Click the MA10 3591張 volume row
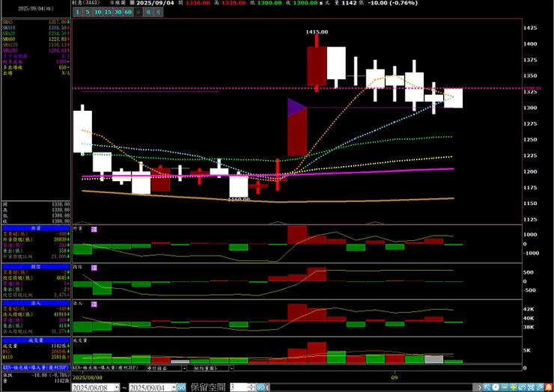The height and width of the screenshot is (392, 554). (x=36, y=358)
